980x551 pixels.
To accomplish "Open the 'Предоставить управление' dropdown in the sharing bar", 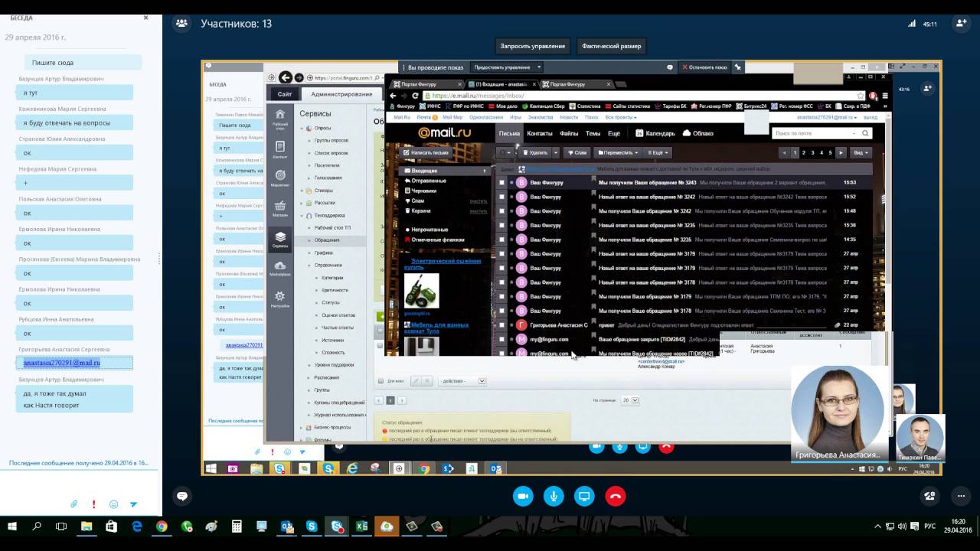I will [508, 67].
